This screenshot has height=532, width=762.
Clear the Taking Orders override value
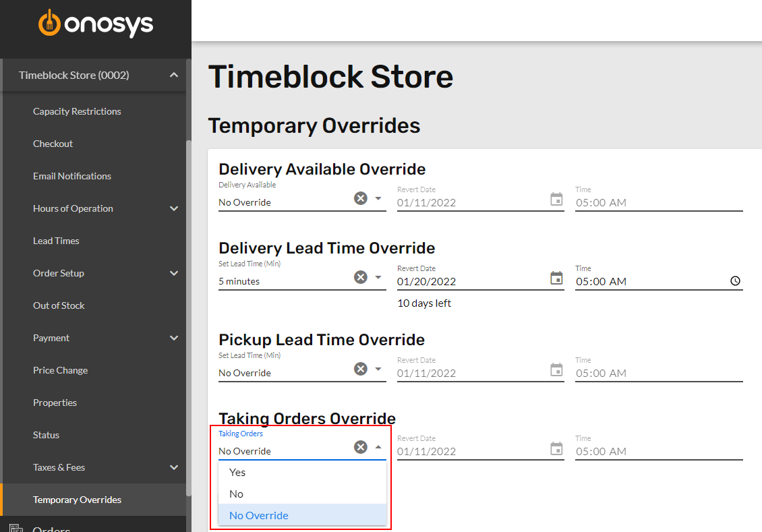(x=360, y=446)
